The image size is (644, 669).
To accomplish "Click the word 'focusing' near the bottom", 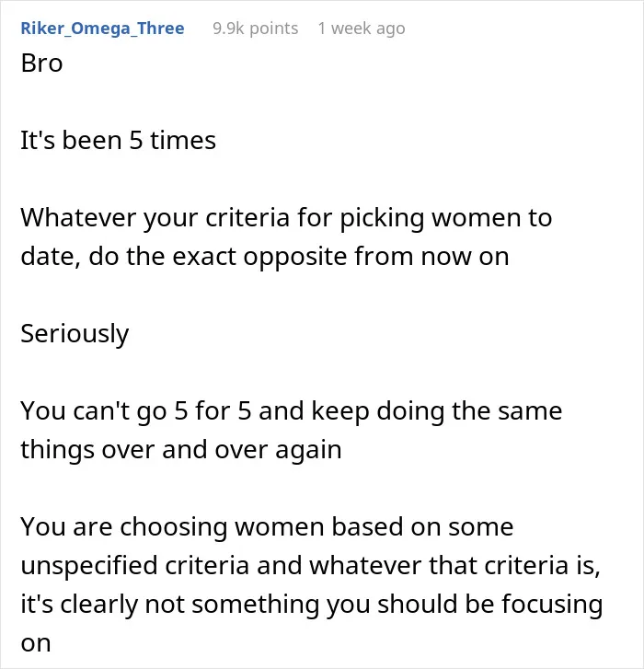I will [x=552, y=605].
